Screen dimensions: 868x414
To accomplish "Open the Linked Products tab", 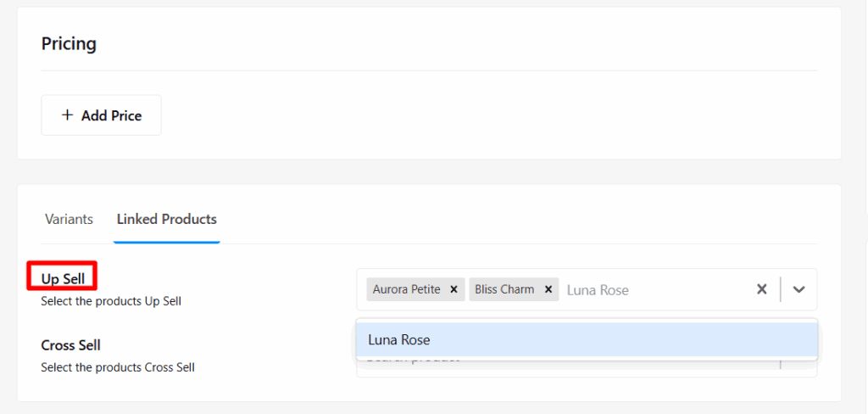I will (167, 219).
